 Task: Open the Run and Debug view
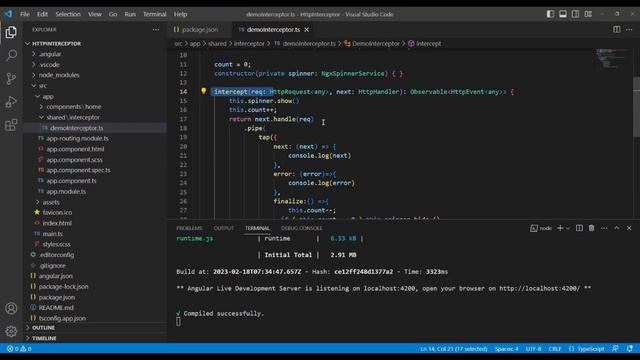tap(11, 102)
